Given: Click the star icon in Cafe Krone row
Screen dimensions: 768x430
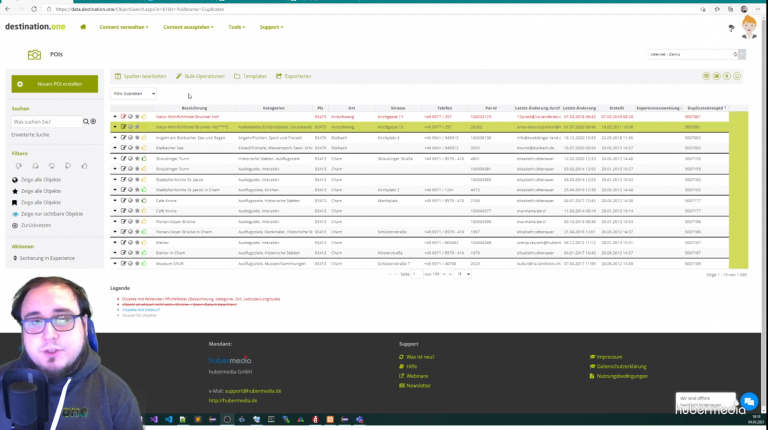Looking at the screenshot, I should pyautogui.click(x=137, y=200).
